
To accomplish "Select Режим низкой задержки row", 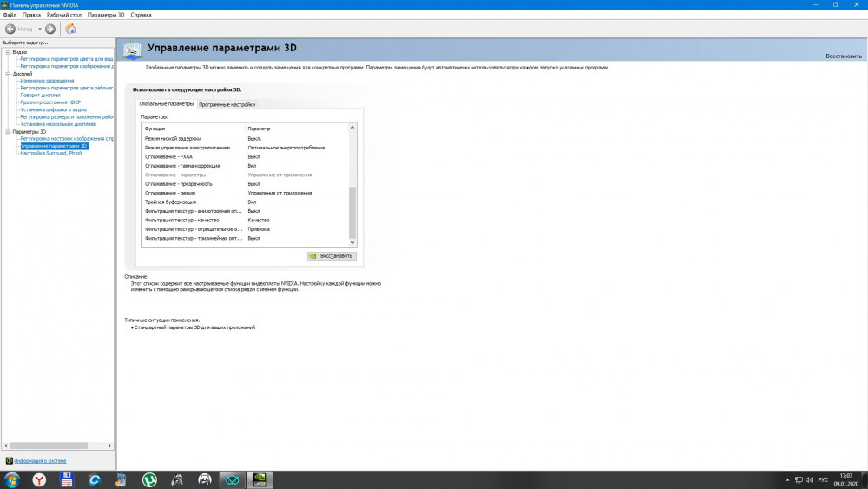I will coord(246,139).
